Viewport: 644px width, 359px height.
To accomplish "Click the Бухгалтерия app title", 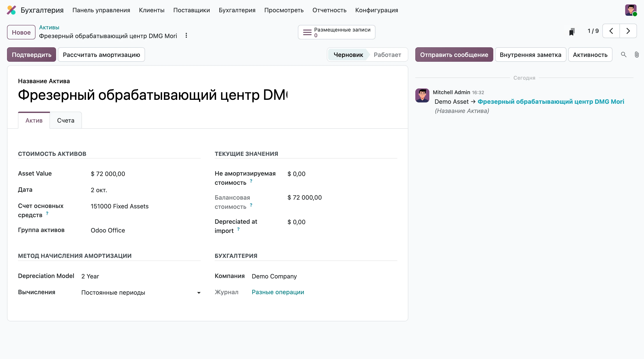I will (42, 10).
